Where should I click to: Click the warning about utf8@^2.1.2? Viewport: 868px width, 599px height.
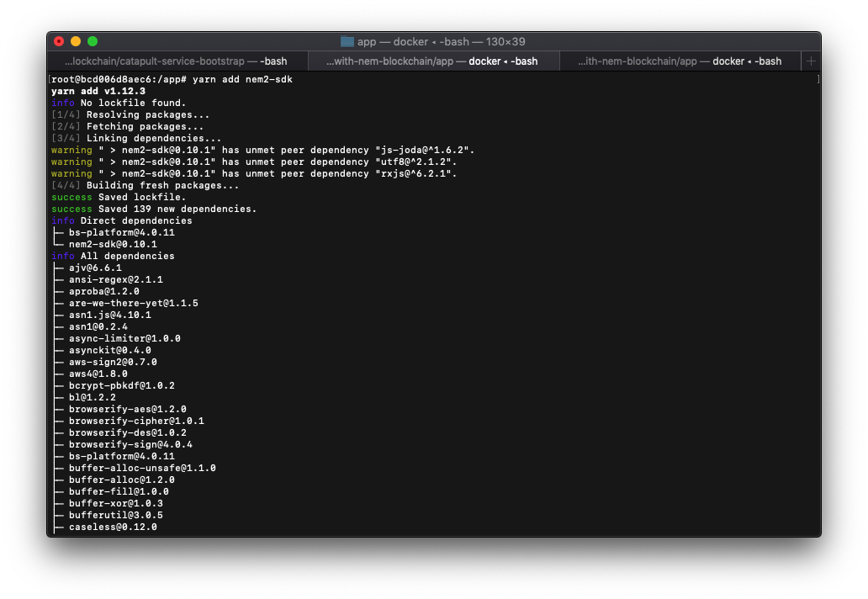(254, 162)
